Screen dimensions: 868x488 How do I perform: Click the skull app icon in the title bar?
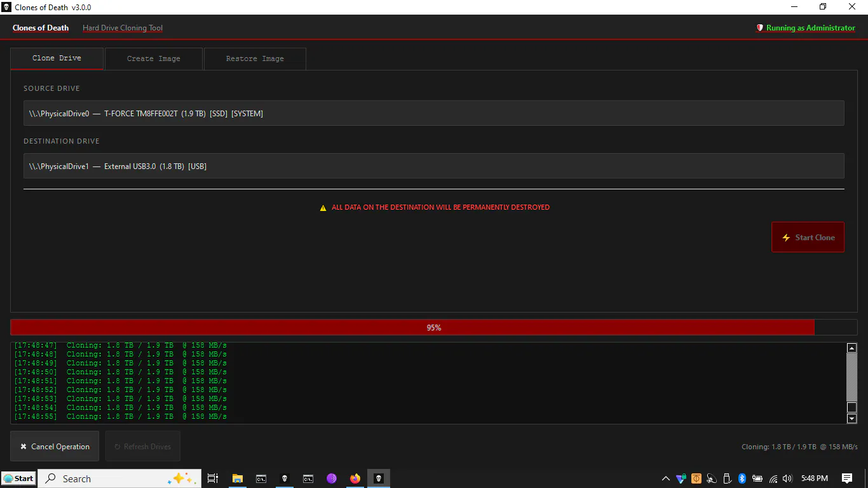tap(7, 7)
